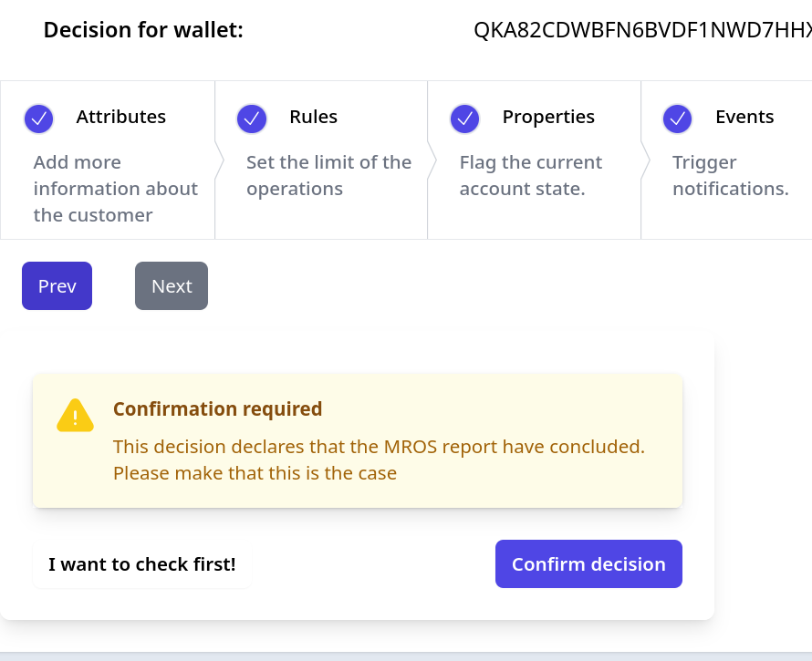812x661 pixels.
Task: Click the MROS report warning message
Action: coord(379,460)
